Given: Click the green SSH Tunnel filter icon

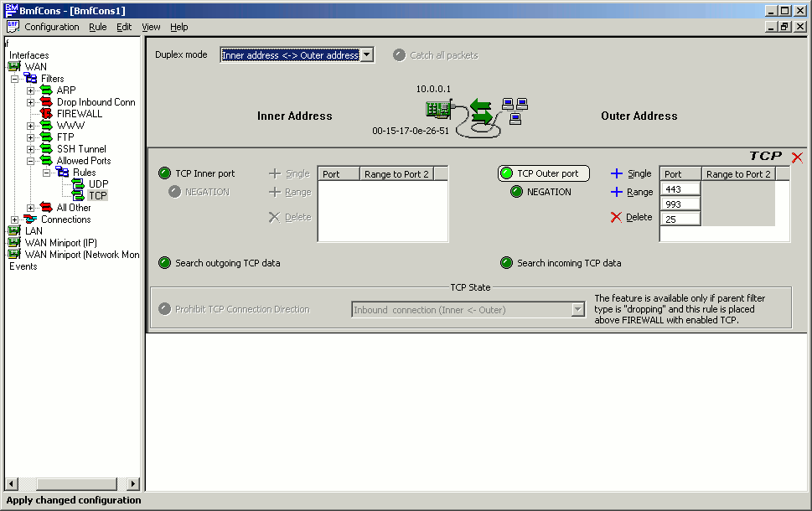Looking at the screenshot, I should [x=46, y=149].
